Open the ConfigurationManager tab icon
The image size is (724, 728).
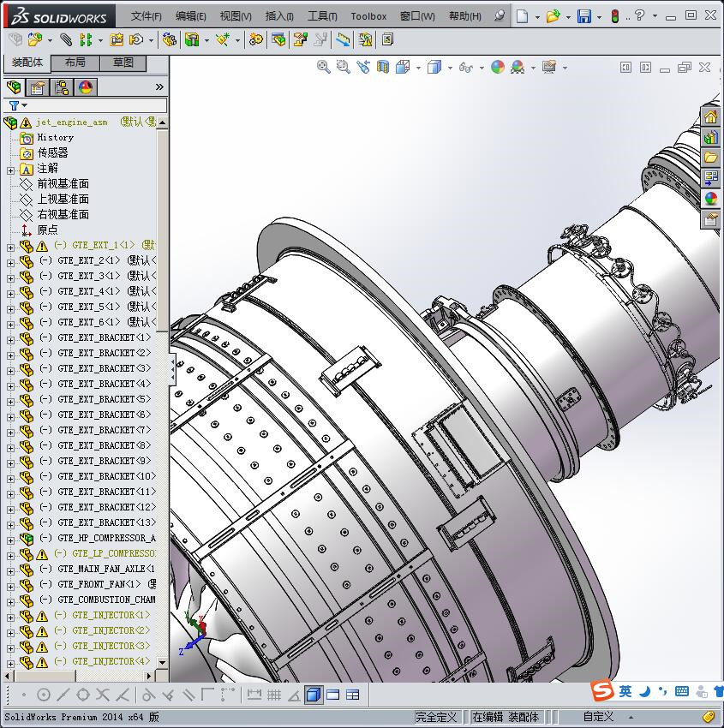62,87
